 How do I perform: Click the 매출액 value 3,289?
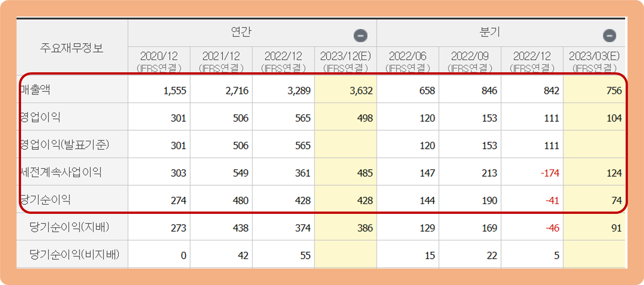[299, 91]
